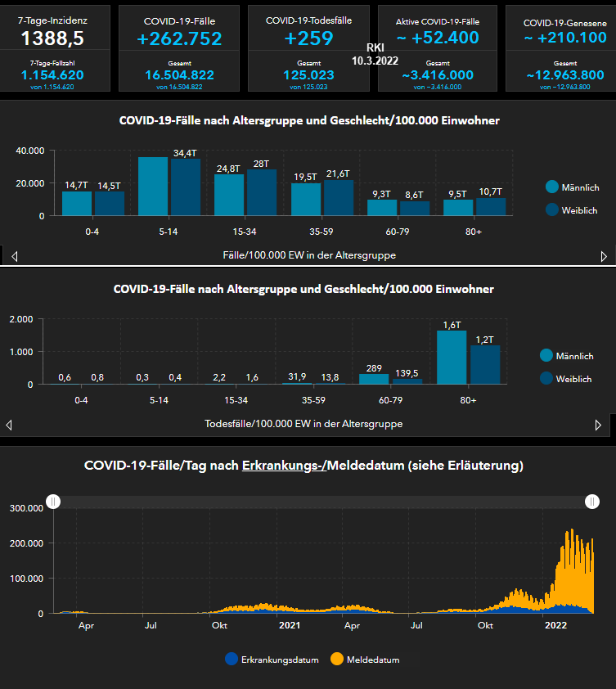This screenshot has width=616, height=689.
Task: Click the left handle of the time range slider
Action: [53, 502]
